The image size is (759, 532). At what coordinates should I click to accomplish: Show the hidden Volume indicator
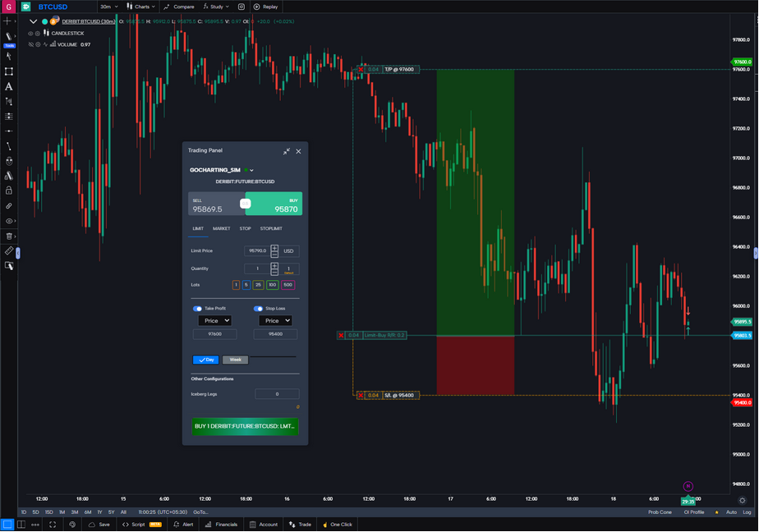(x=31, y=44)
